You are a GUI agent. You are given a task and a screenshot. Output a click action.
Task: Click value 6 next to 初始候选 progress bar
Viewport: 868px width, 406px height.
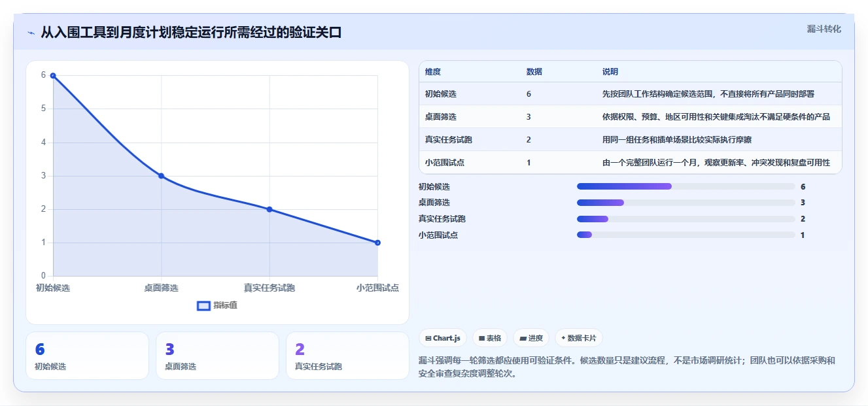pyautogui.click(x=803, y=186)
